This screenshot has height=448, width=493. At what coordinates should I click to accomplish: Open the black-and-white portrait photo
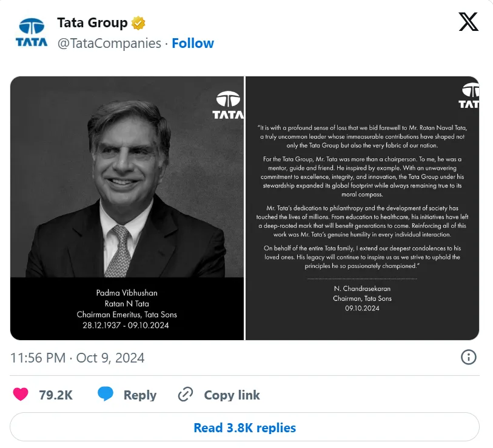[x=127, y=182]
